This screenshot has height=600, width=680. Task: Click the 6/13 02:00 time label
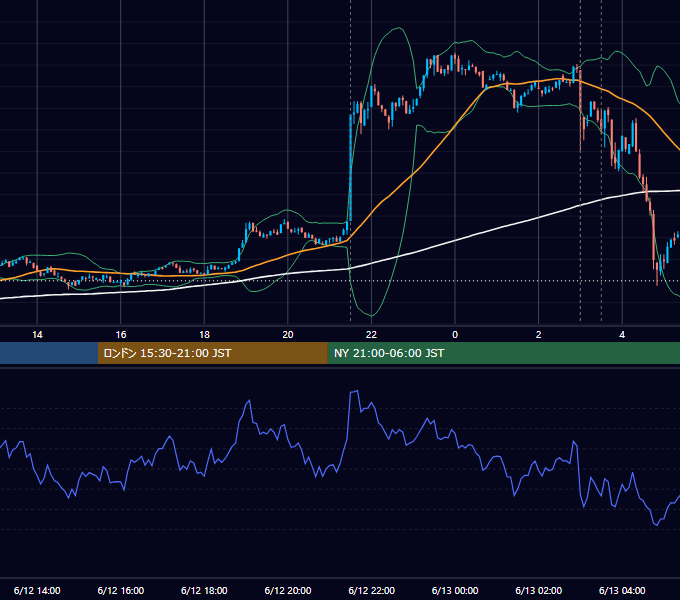[538, 590]
